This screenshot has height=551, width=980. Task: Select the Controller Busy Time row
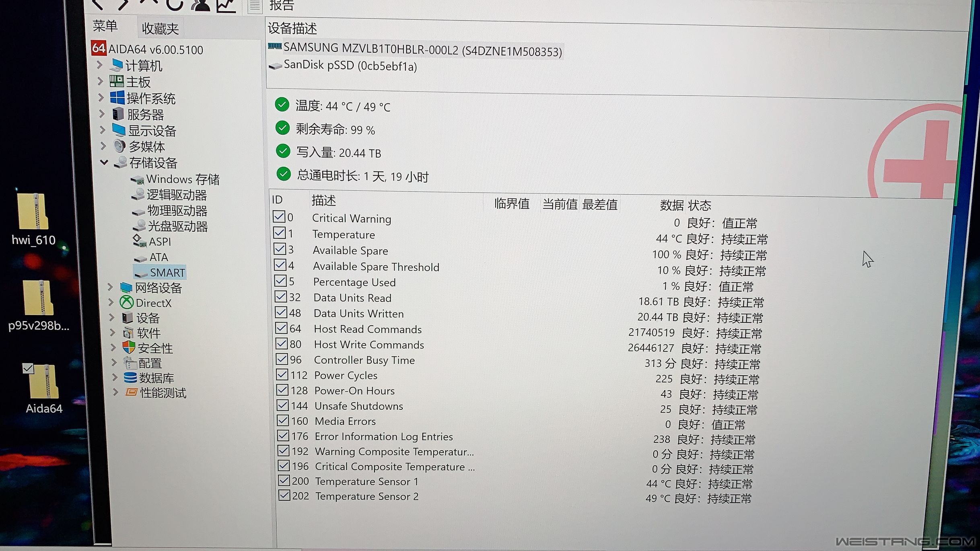(x=517, y=362)
